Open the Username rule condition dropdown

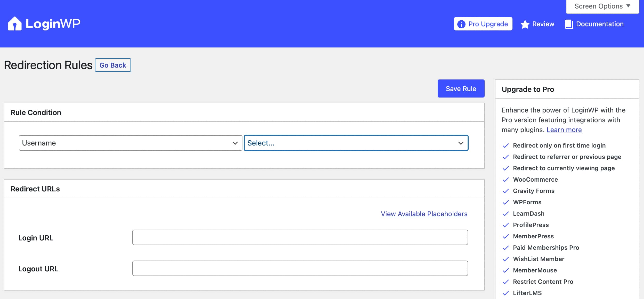click(130, 143)
